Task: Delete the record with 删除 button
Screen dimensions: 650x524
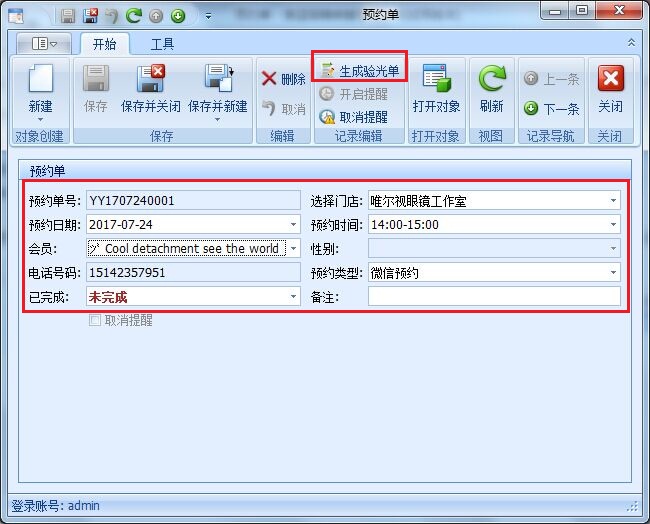Action: [x=283, y=79]
